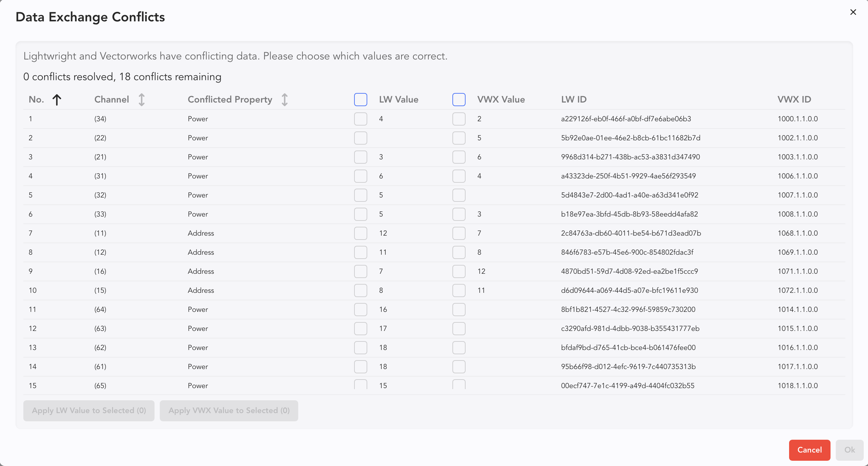Select row 10 LW ID text
The height and width of the screenshot is (466, 868).
coord(629,290)
